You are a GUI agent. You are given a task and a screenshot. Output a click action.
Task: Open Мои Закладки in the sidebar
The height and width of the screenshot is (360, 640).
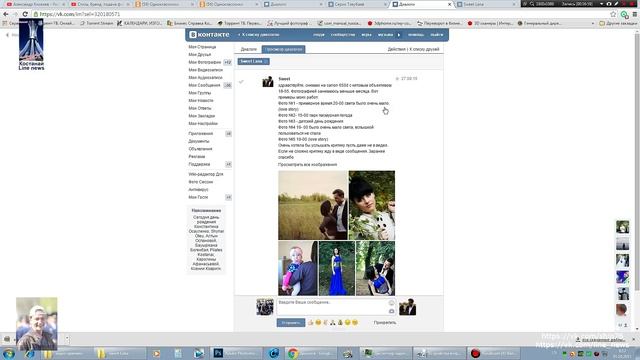[201, 116]
